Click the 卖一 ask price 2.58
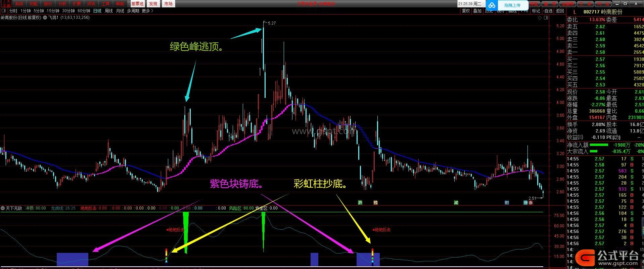The width and height of the screenshot is (644, 269). (x=600, y=52)
